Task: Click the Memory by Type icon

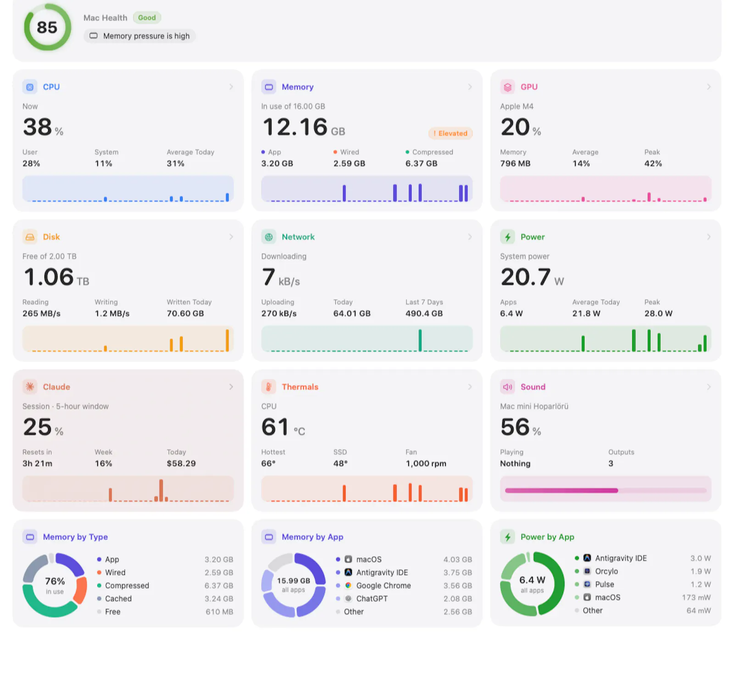Action: 30,537
